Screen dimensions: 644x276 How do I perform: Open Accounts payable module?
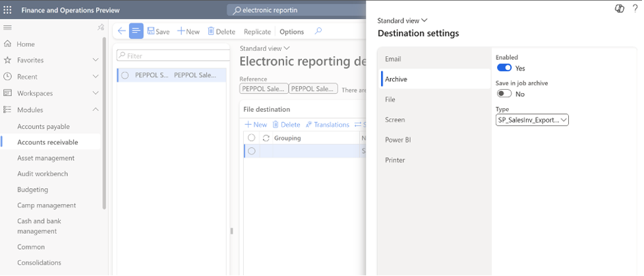point(44,126)
